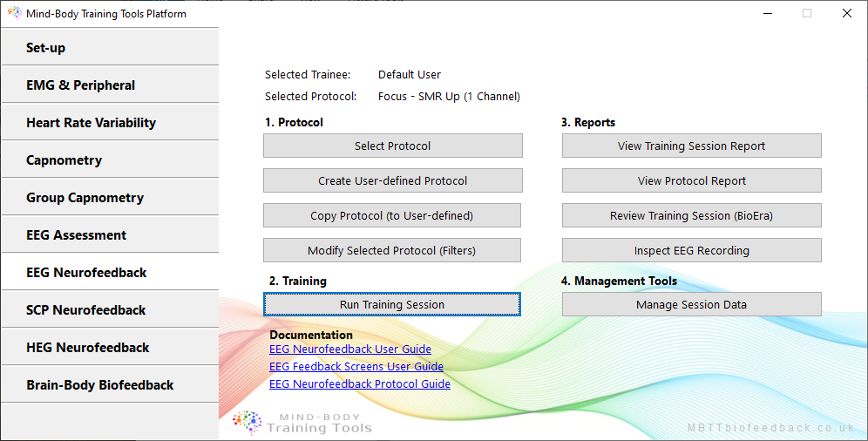Image resolution: width=868 pixels, height=441 pixels.
Task: Modify Selected Protocol filters
Action: (x=392, y=250)
